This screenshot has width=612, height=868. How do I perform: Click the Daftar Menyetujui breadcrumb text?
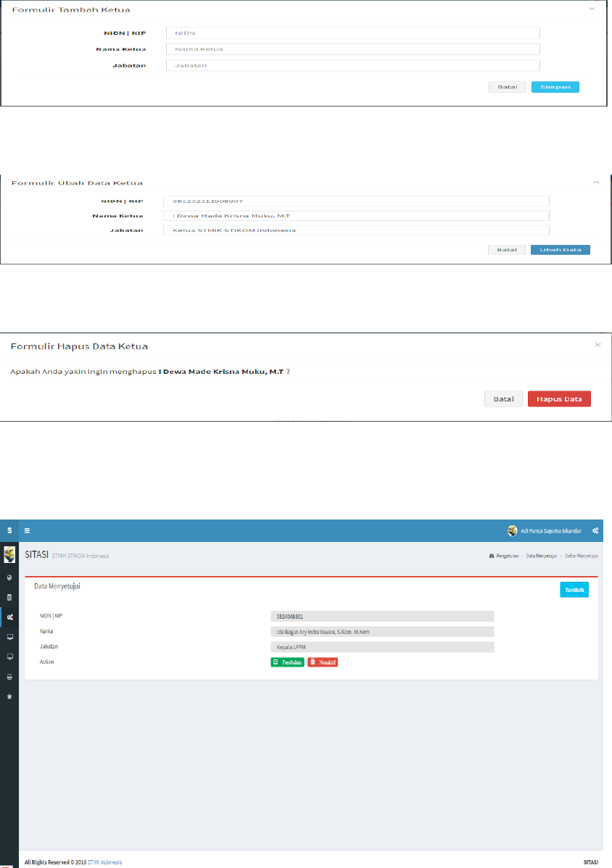click(581, 556)
